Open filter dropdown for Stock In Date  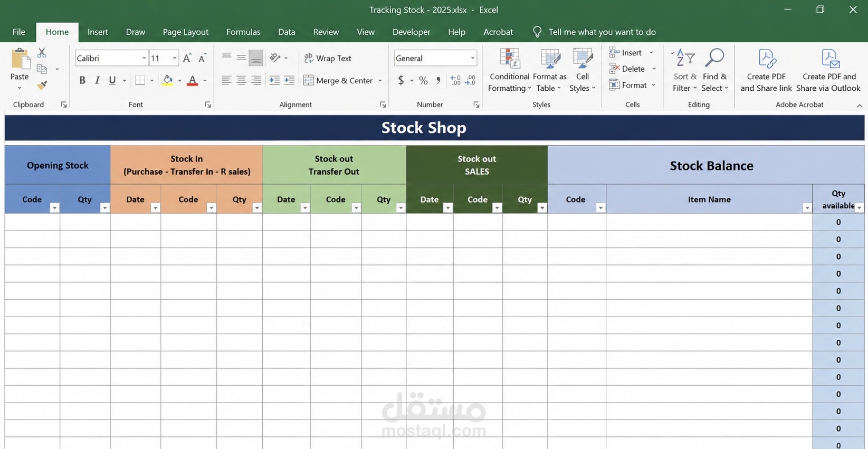(155, 208)
